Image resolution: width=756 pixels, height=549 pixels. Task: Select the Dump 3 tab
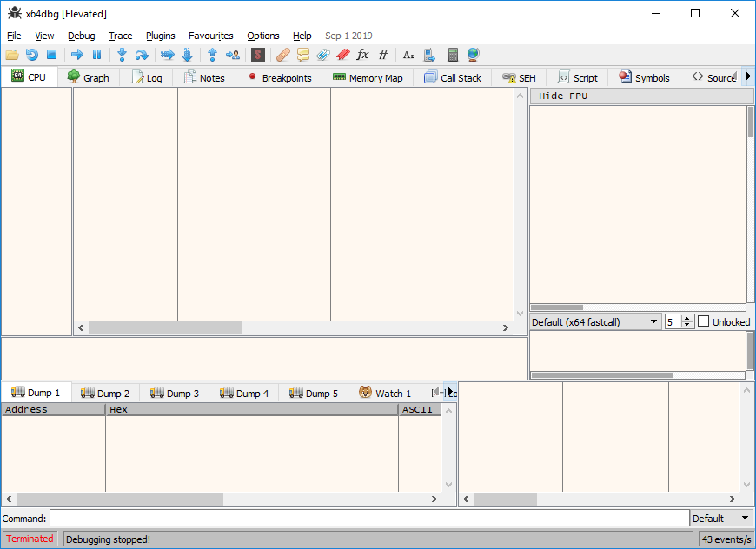point(175,393)
